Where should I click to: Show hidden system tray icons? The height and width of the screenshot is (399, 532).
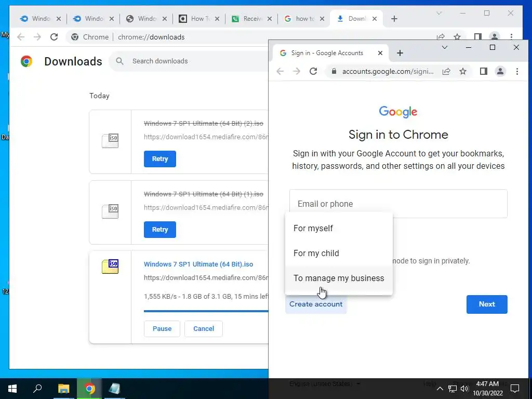click(440, 389)
